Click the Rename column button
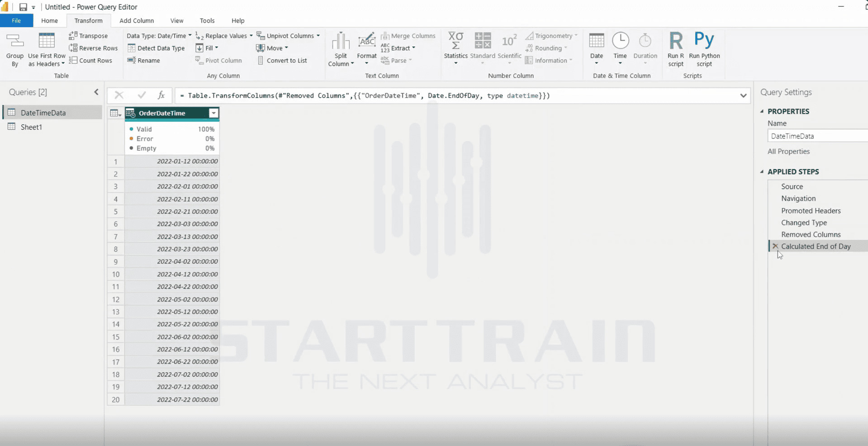Image resolution: width=868 pixels, height=446 pixels. (x=144, y=60)
